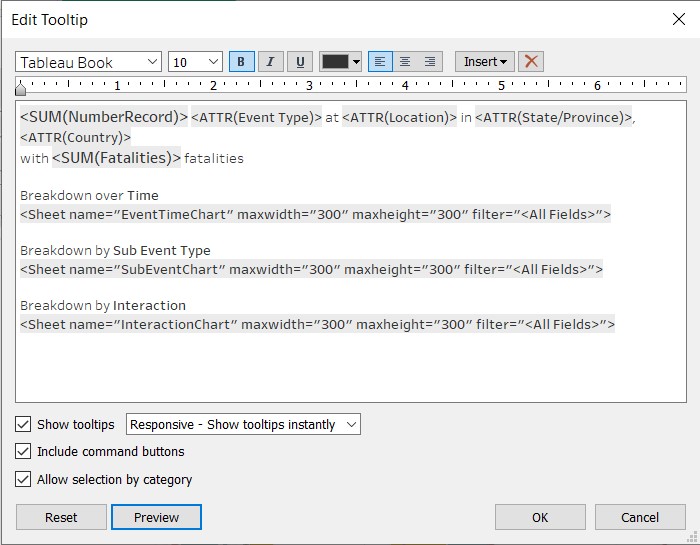
Task: Align text to the right
Action: (430, 62)
